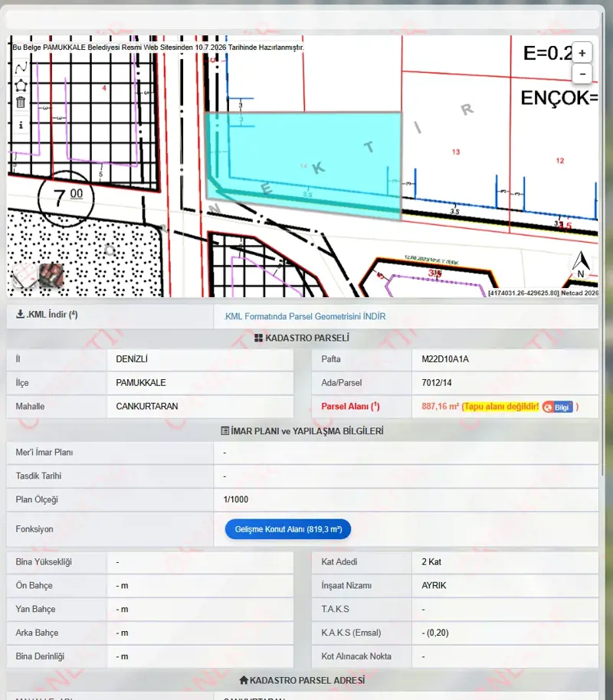Click the Parsel Alanı red label
This screenshot has width=613, height=700.
tap(350, 407)
